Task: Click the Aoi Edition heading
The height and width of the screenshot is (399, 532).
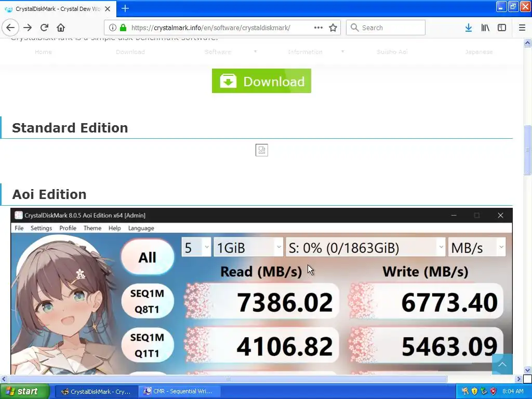Action: (49, 194)
